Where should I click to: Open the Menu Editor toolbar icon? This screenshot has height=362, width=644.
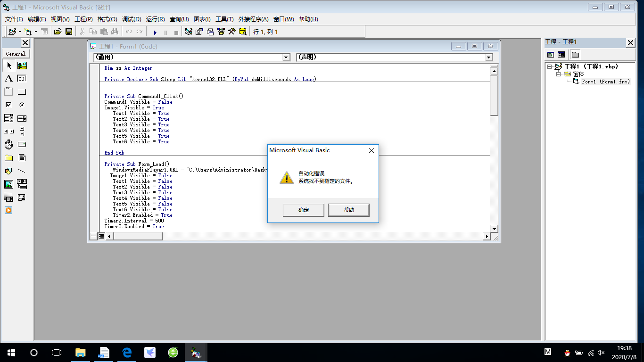tap(44, 32)
